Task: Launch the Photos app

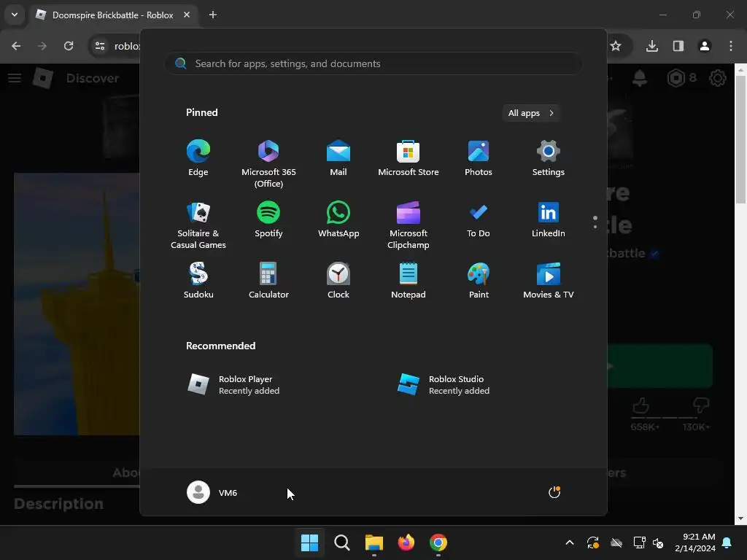Action: 479,158
